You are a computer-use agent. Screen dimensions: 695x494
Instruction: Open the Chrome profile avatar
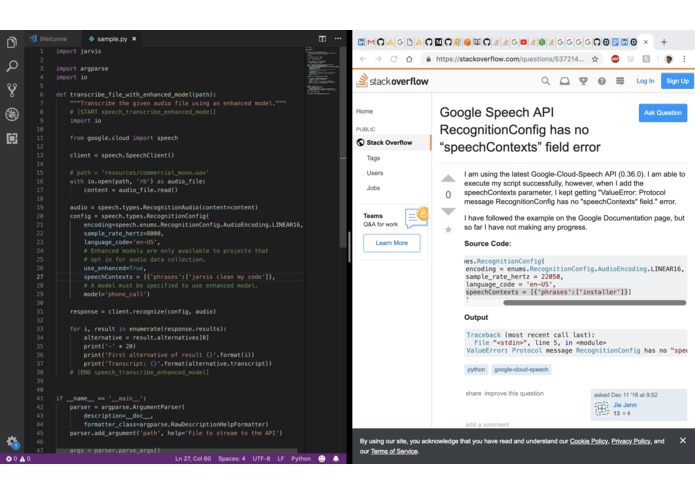click(668, 59)
